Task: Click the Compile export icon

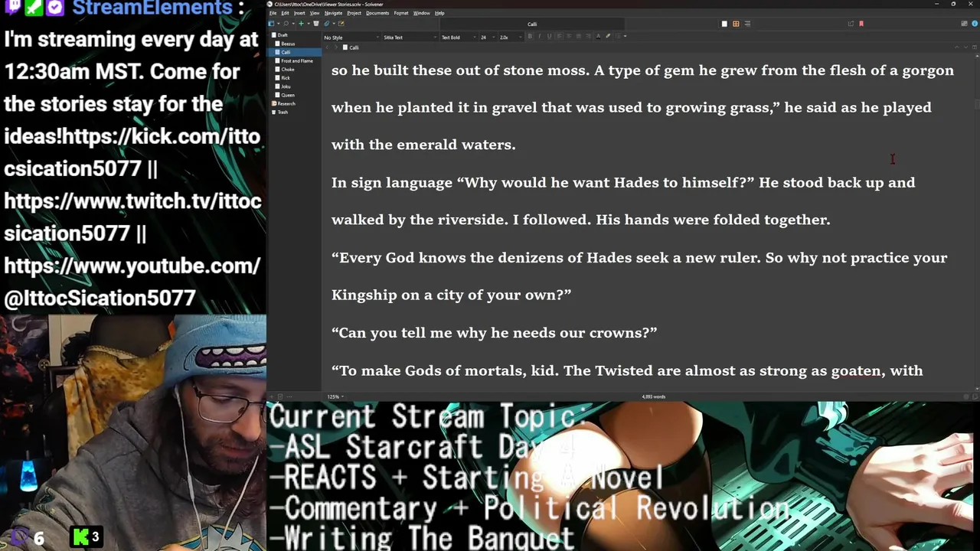Action: click(x=851, y=24)
